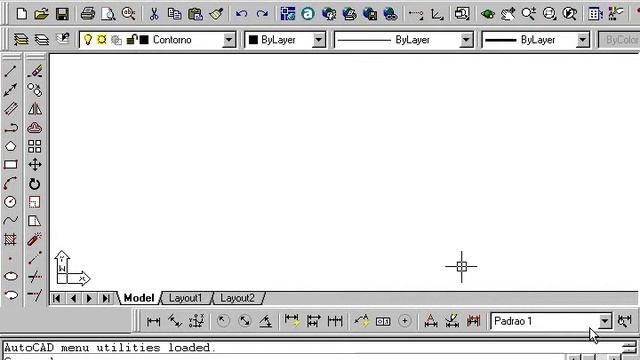Select the Match Properties paintbrush
The image size is (640, 360).
click(x=216, y=14)
